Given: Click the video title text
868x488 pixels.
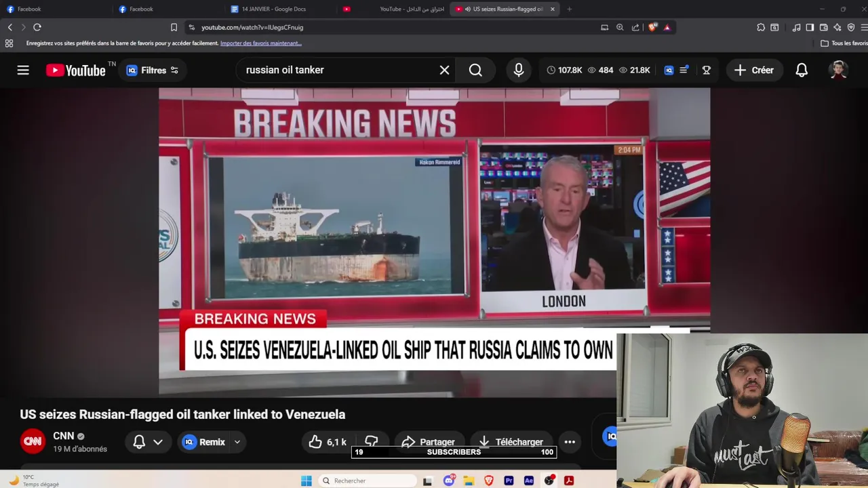Looking at the screenshot, I should click(182, 414).
